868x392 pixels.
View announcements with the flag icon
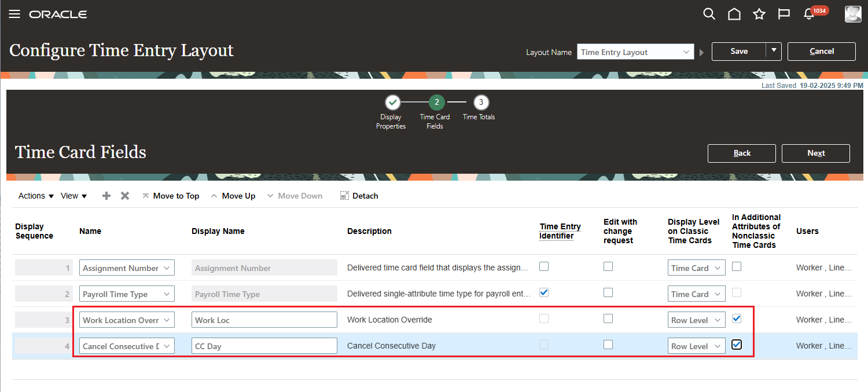784,14
